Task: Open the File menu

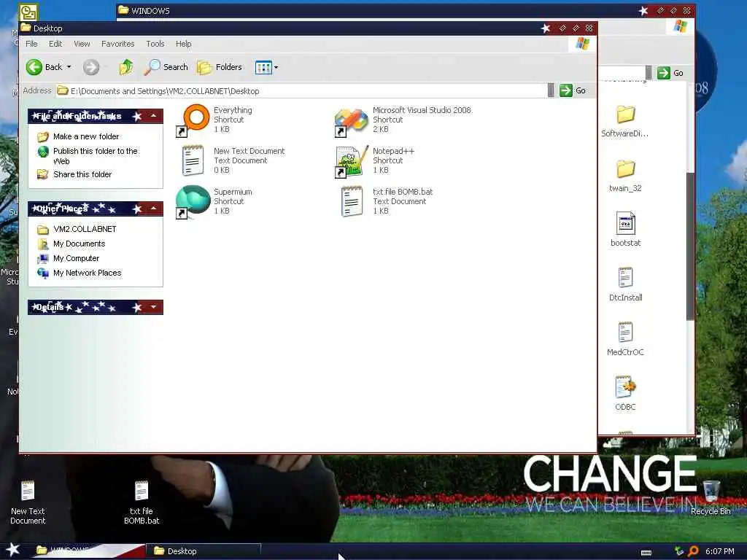Action: pos(31,44)
